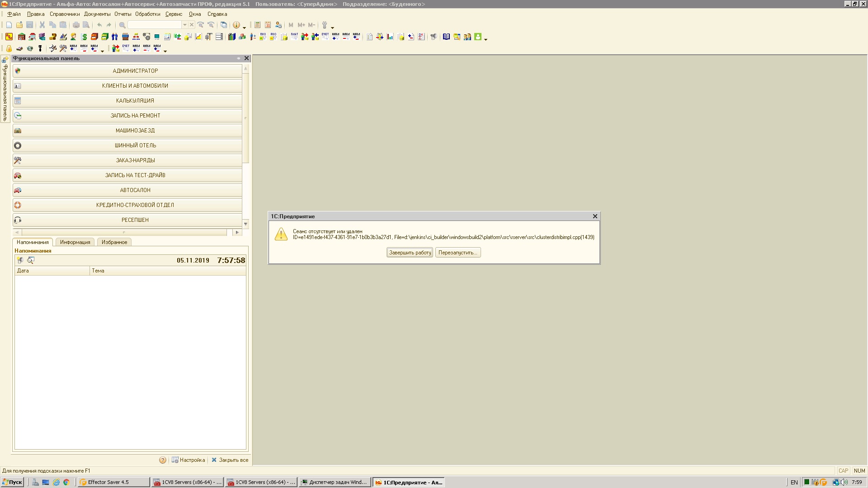This screenshot has width=868, height=488.
Task: Click the ПКО cash receipt order icon
Action: (x=263, y=37)
